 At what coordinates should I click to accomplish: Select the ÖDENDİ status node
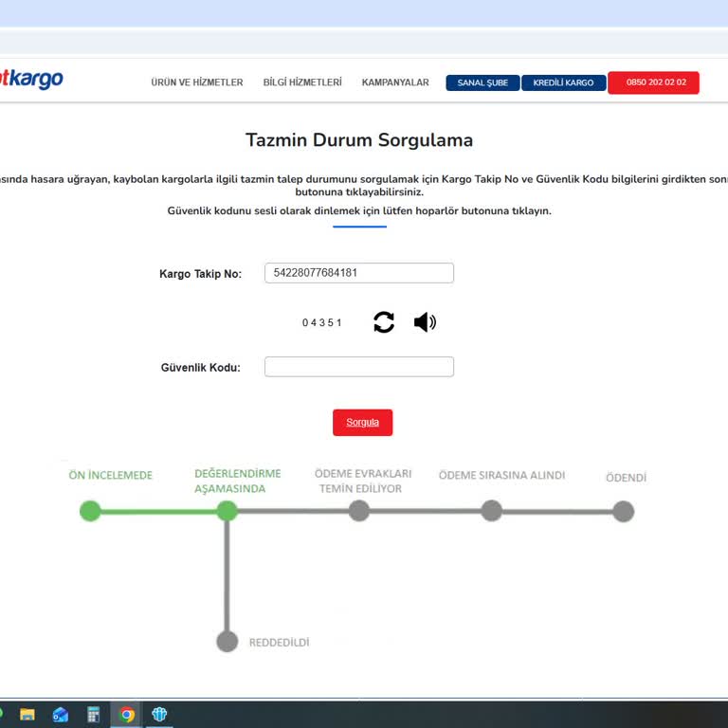coord(623,511)
